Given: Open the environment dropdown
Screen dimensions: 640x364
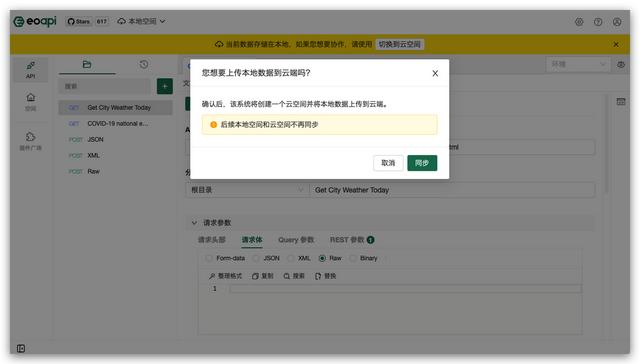Looking at the screenshot, I should (578, 64).
